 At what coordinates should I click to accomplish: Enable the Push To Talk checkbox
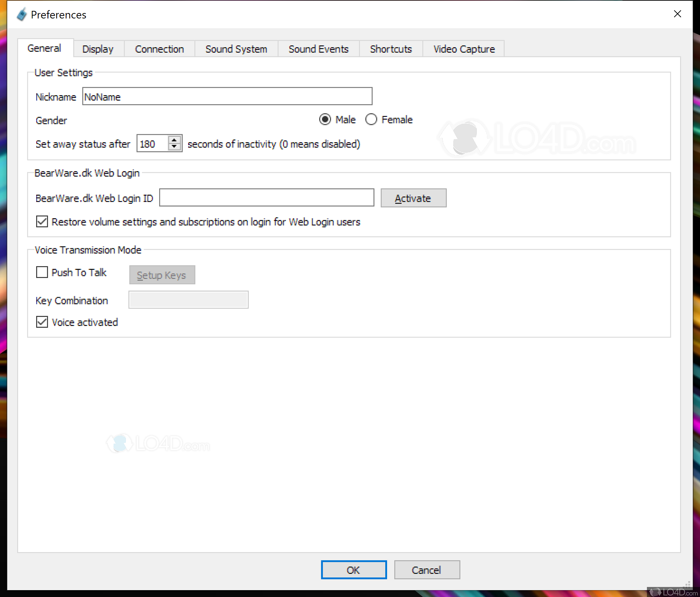(x=42, y=272)
